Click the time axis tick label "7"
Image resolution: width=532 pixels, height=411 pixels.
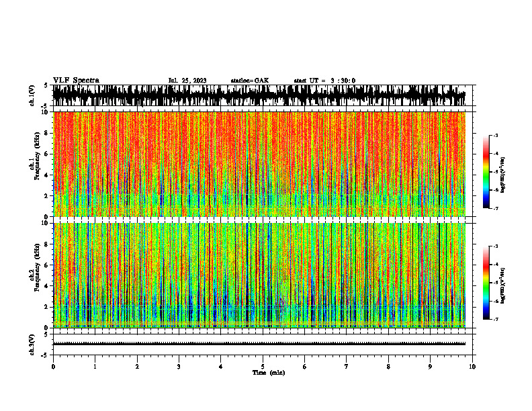click(x=347, y=367)
